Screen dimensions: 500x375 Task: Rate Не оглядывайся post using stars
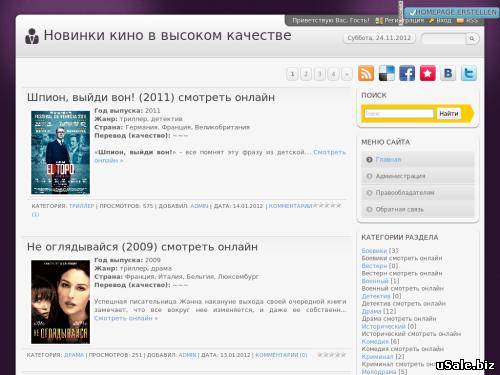(332, 355)
